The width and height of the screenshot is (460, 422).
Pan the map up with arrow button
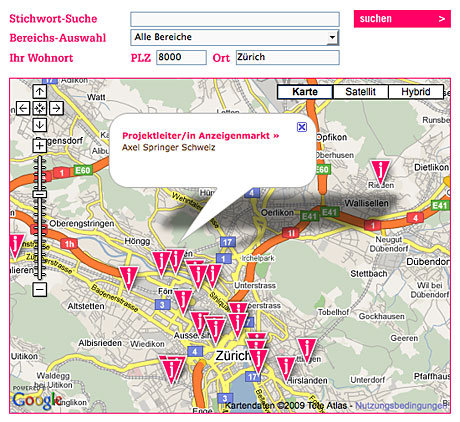[40, 91]
